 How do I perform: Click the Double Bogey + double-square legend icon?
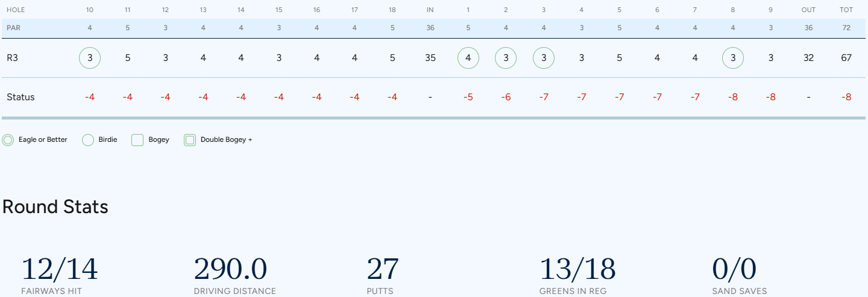(x=190, y=140)
